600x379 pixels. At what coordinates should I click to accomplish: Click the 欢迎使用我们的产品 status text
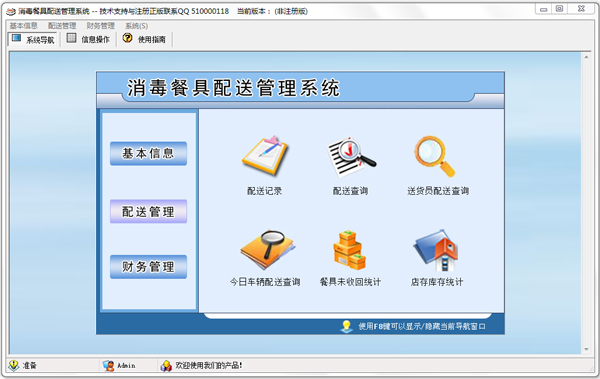[209, 366]
